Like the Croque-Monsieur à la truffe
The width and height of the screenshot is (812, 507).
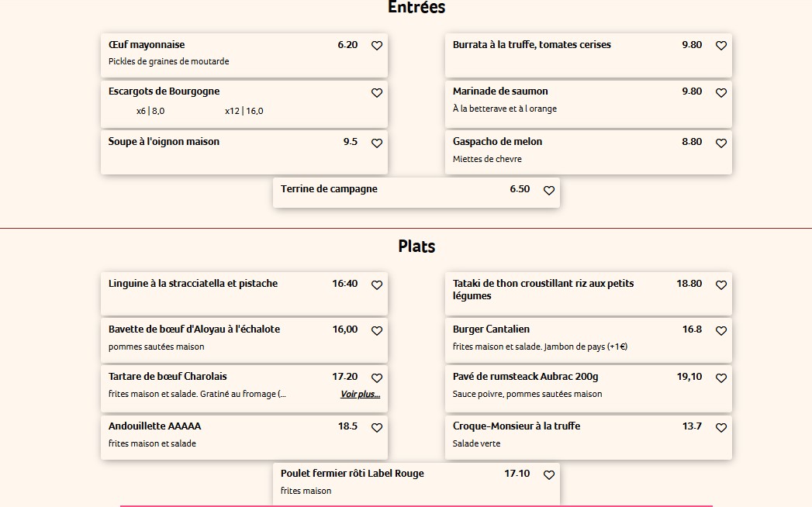[x=720, y=428]
